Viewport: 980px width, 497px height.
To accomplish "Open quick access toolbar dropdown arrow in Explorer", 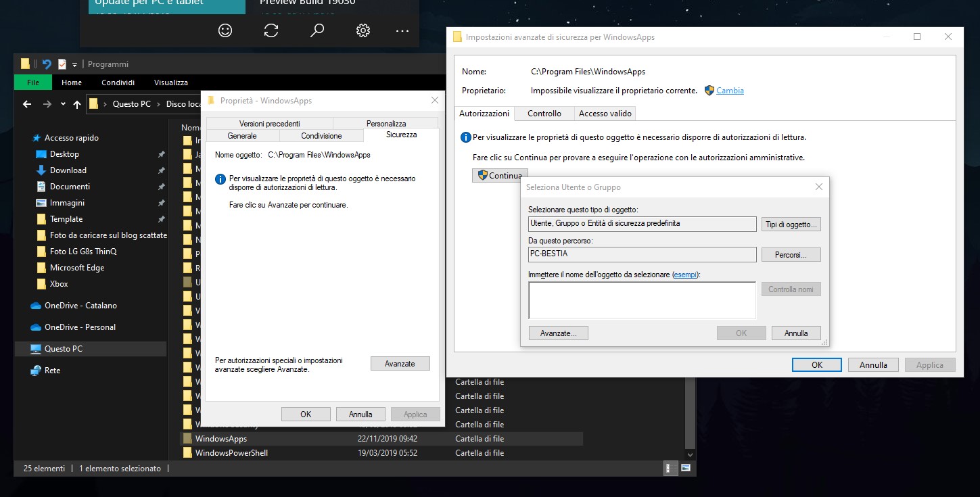I will click(74, 64).
